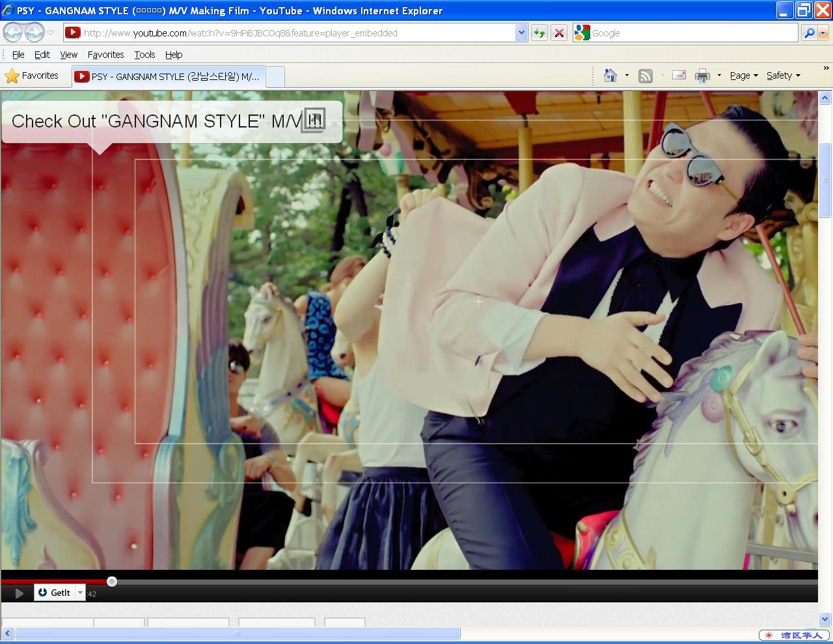Expand the GetIt options dropdown arrow
Screen dimensions: 833x644
80,593
